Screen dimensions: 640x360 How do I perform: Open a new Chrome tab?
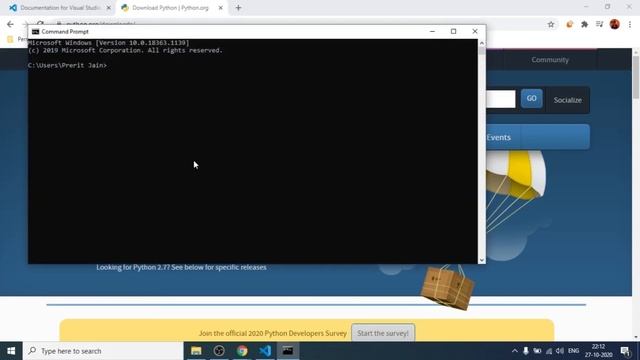238,8
